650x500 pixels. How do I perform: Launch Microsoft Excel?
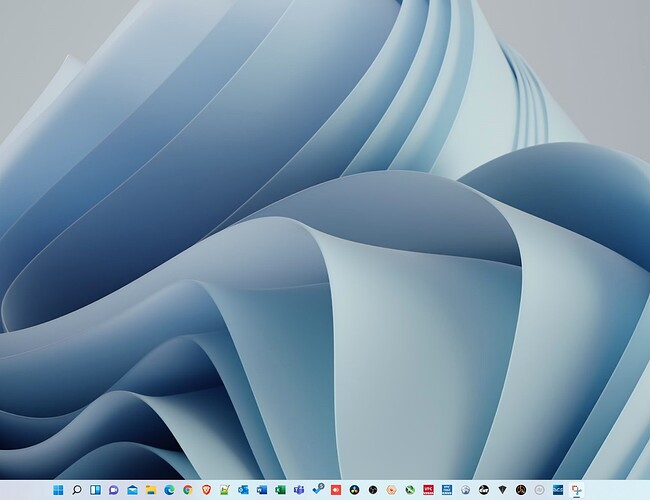click(x=279, y=490)
